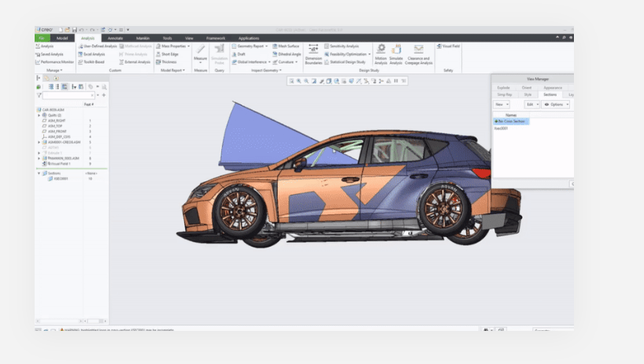Click the Thickness check

click(166, 62)
